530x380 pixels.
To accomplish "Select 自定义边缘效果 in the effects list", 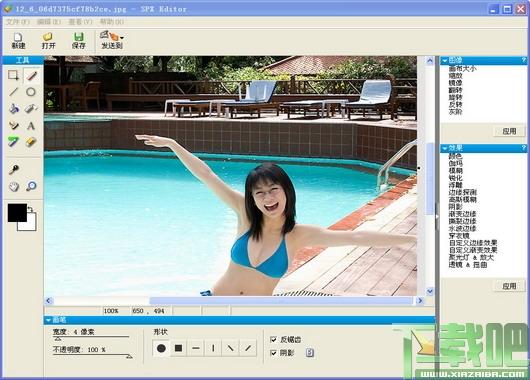I will tap(473, 243).
